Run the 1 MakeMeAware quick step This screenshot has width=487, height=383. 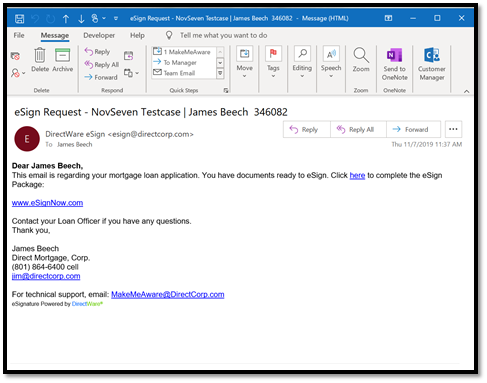(182, 52)
